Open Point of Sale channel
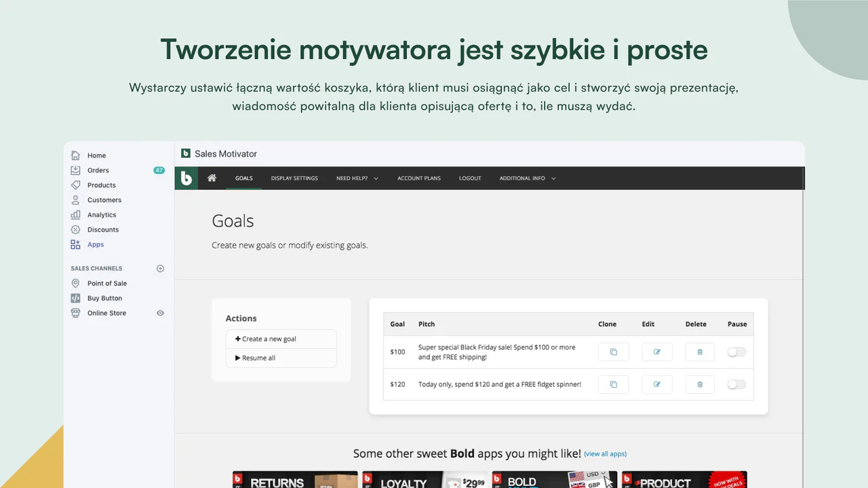868x488 pixels. point(107,283)
